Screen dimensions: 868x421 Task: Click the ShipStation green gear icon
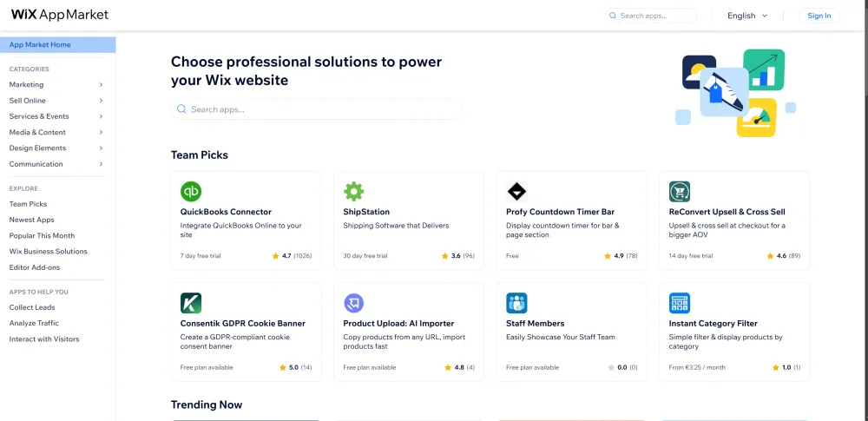click(353, 192)
